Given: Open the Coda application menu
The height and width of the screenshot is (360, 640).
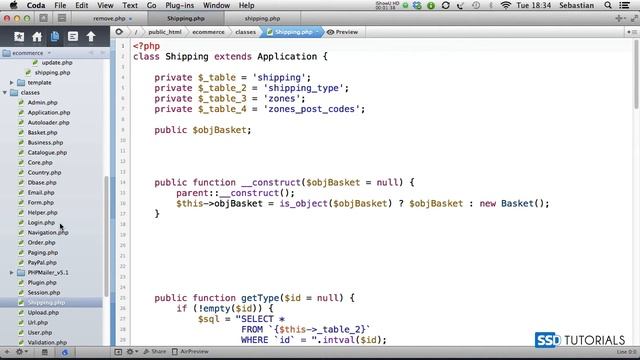Looking at the screenshot, I should (x=36, y=5).
